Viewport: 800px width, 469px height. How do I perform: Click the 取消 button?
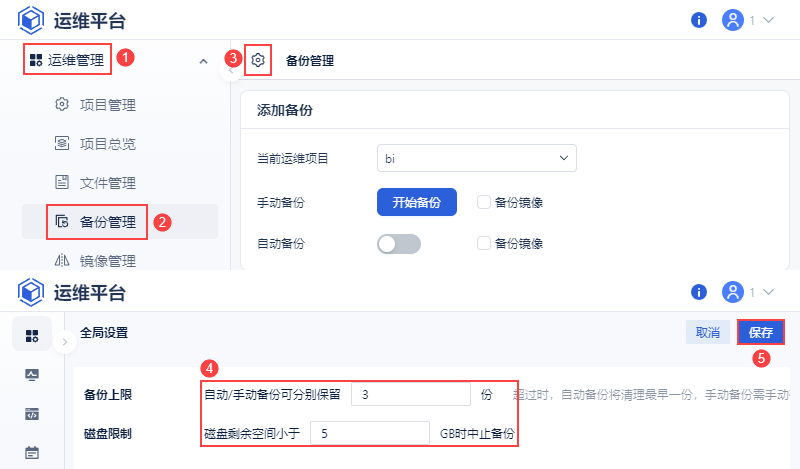pyautogui.click(x=708, y=333)
